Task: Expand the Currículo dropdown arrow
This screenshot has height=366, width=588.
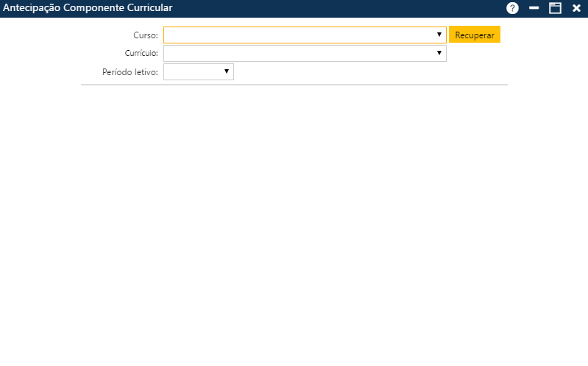Action: tap(439, 53)
